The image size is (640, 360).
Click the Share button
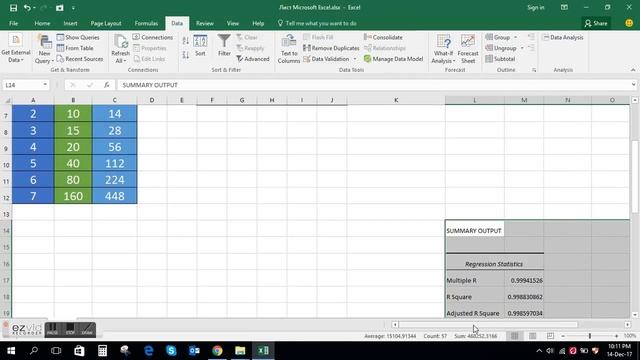point(596,23)
